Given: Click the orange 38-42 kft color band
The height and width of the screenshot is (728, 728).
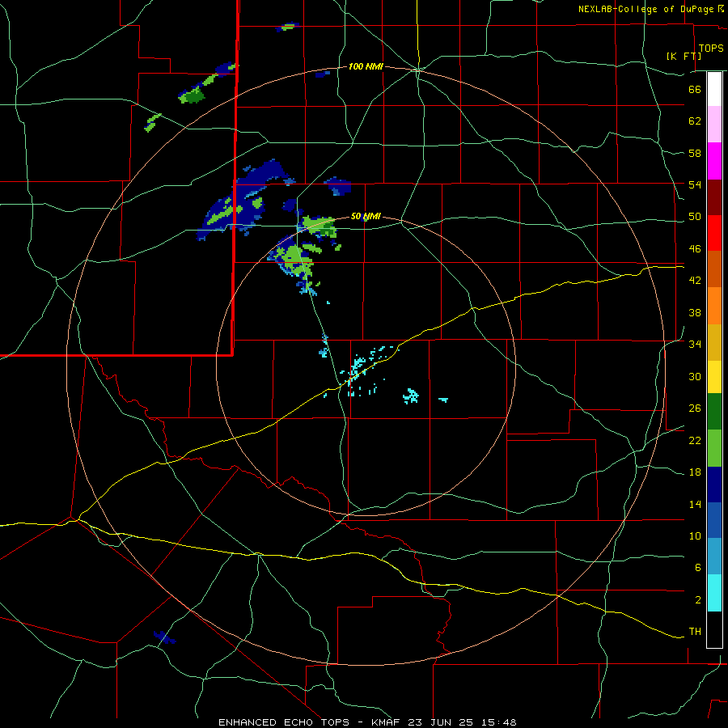Looking at the screenshot, I should pos(714,306).
